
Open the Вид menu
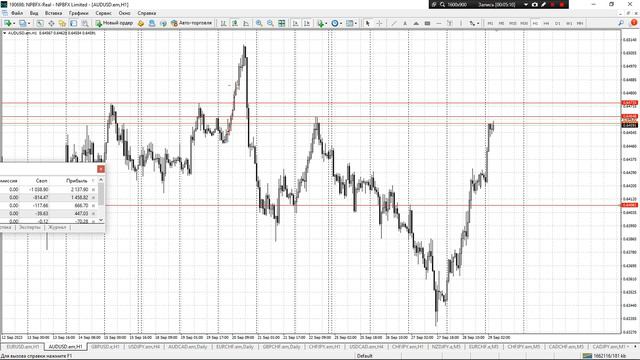click(x=34, y=13)
